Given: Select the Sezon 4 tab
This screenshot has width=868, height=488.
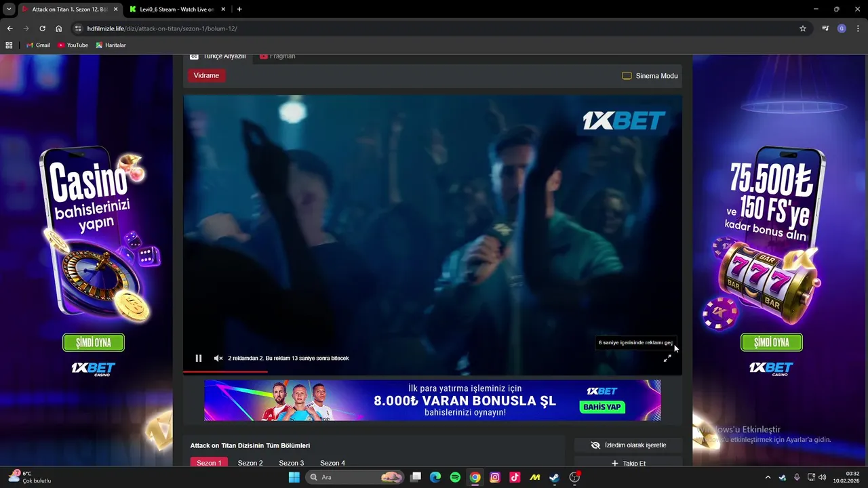Looking at the screenshot, I should click(332, 463).
